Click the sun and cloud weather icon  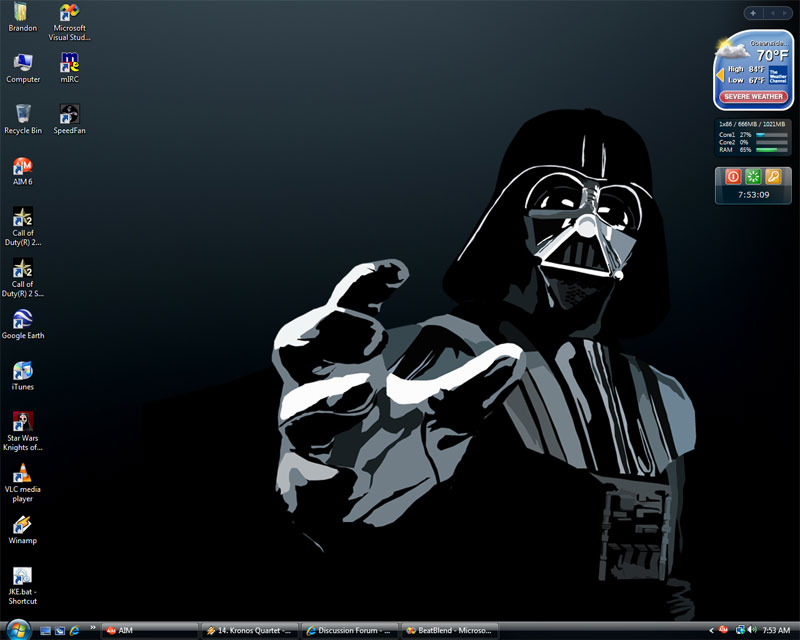point(732,47)
